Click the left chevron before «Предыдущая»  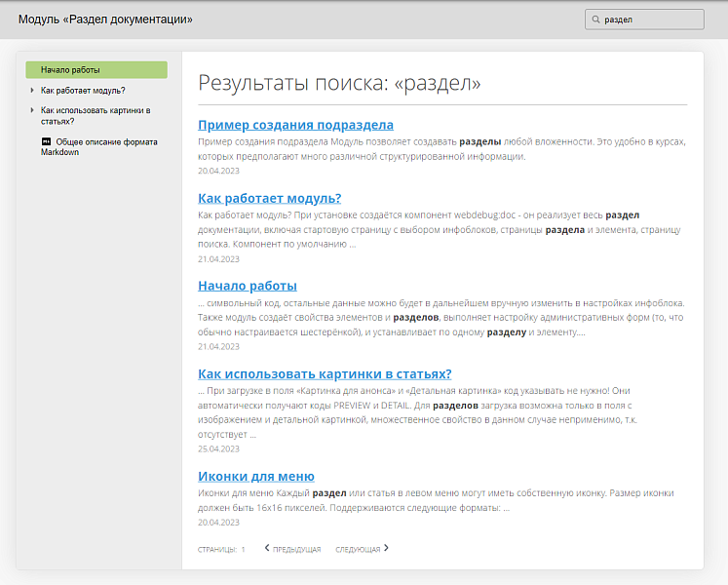click(x=267, y=548)
